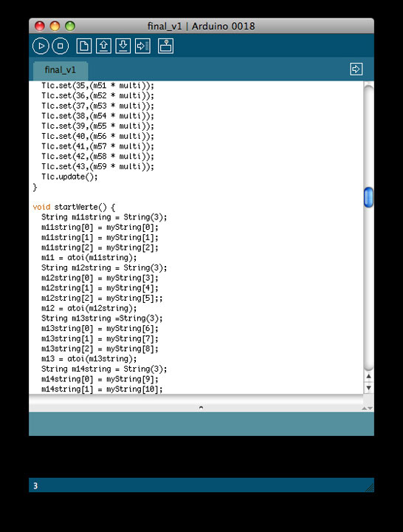Click the green zoom window button
This screenshot has width=403, height=532.
click(x=70, y=26)
